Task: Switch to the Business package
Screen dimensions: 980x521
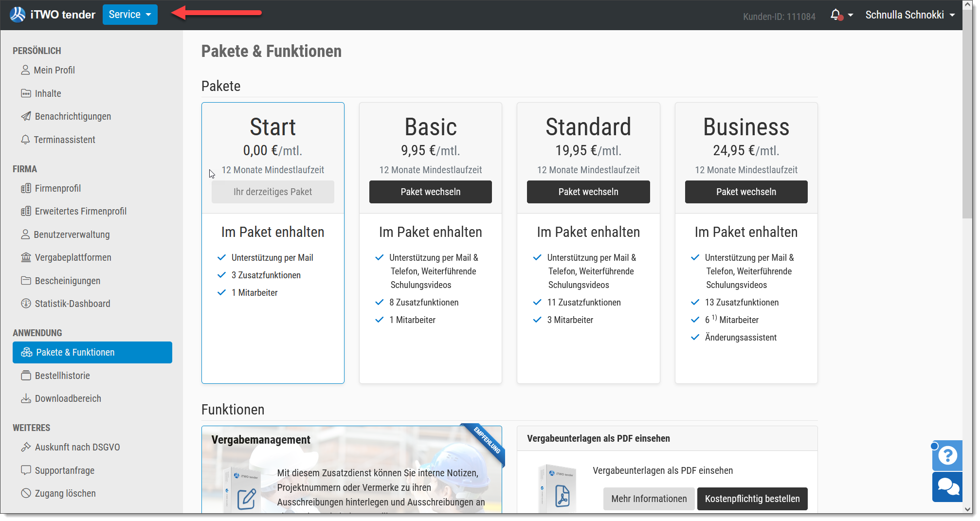Action: 746,192
